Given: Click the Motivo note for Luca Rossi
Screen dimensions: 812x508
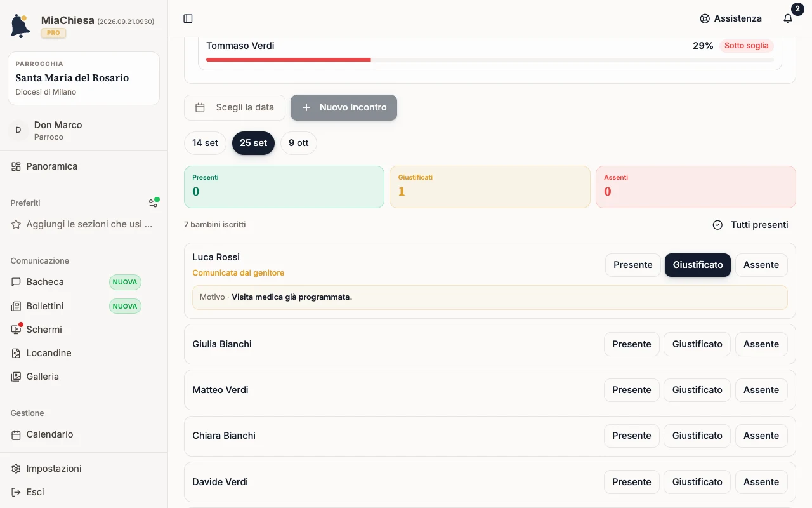Looking at the screenshot, I should 490,297.
